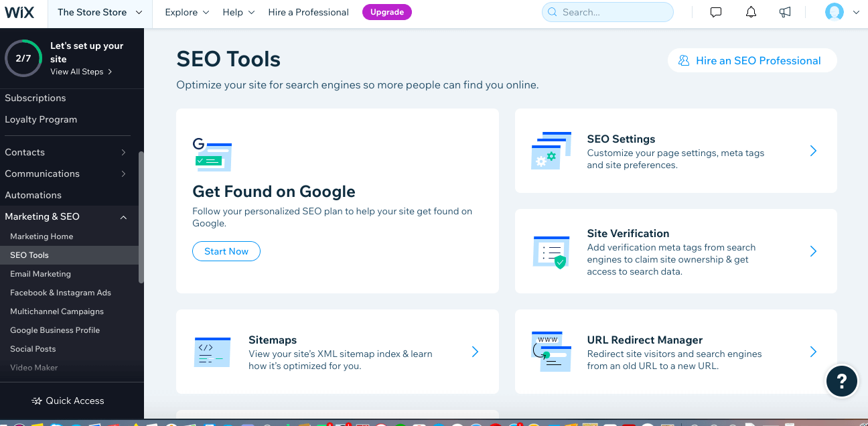The height and width of the screenshot is (426, 868).
Task: Open Subscriptions in the sidebar
Action: (x=35, y=98)
